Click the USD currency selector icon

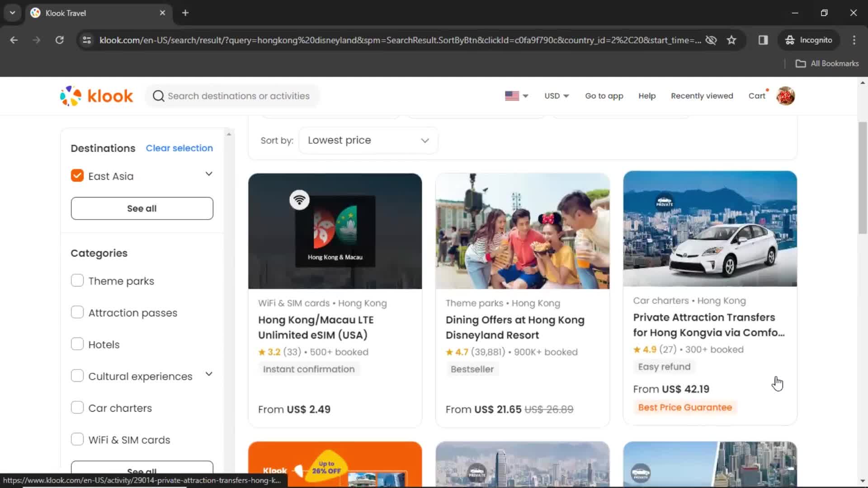point(556,95)
